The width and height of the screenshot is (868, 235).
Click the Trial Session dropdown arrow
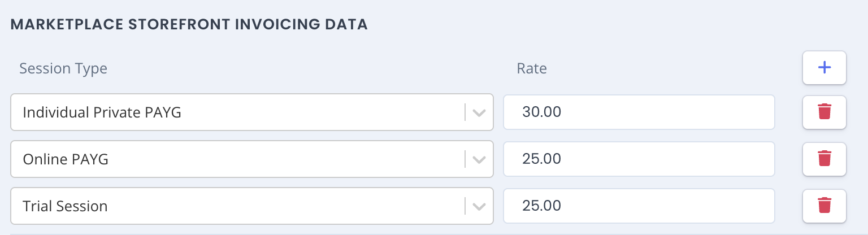coord(479,206)
